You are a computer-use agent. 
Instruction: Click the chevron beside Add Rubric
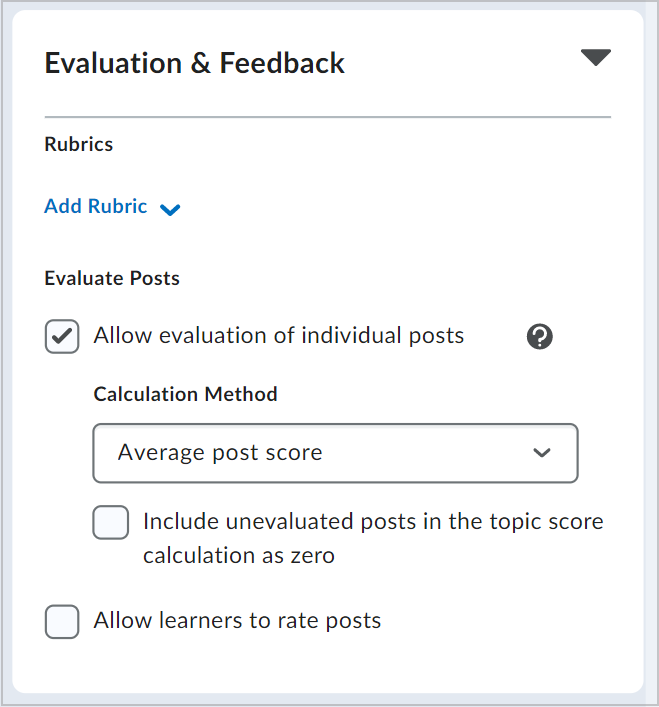click(x=170, y=209)
